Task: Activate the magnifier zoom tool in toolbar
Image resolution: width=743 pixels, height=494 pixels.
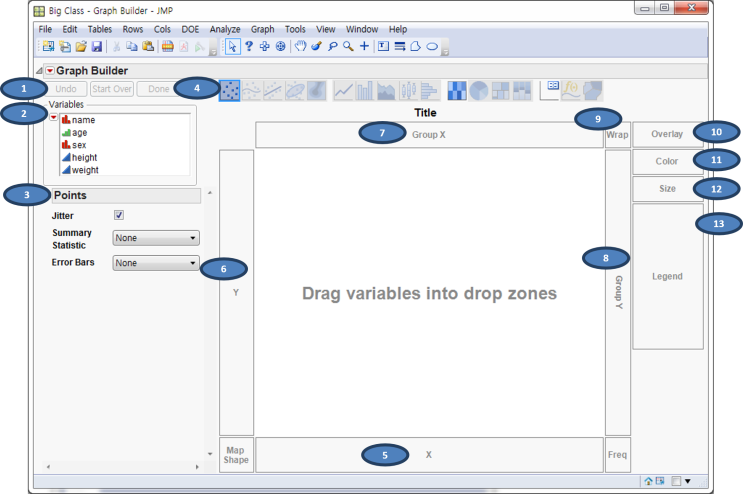Action: pos(348,46)
